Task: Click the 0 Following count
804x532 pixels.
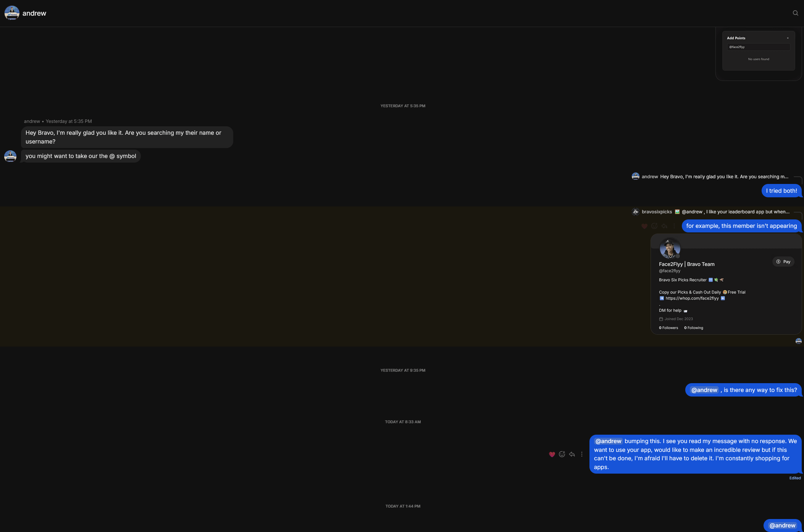Action: (x=693, y=328)
